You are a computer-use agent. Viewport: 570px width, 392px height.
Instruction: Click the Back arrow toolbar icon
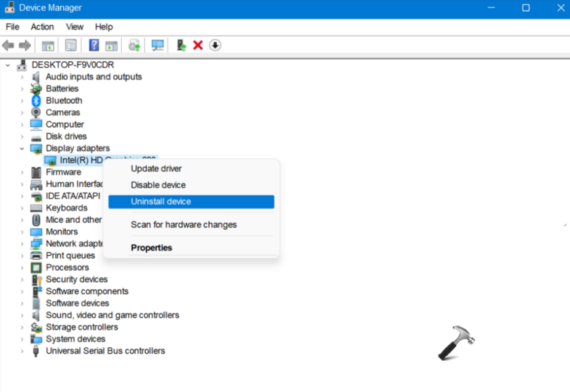click(x=8, y=45)
